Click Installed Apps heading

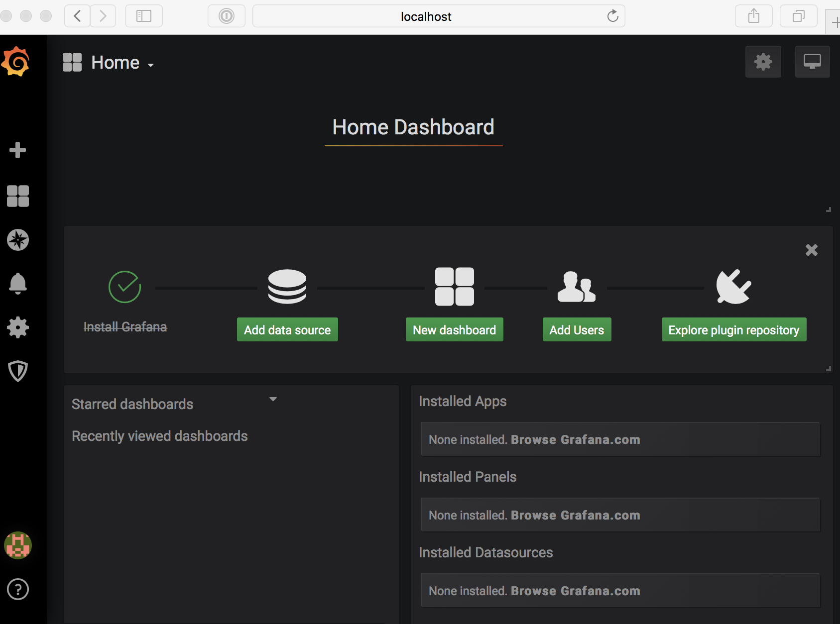coord(463,401)
